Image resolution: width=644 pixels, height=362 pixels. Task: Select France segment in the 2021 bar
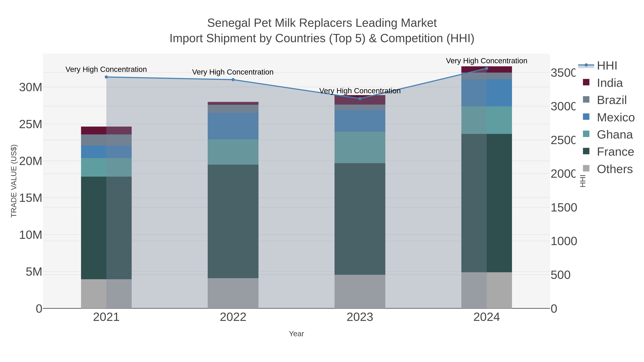[x=106, y=228]
